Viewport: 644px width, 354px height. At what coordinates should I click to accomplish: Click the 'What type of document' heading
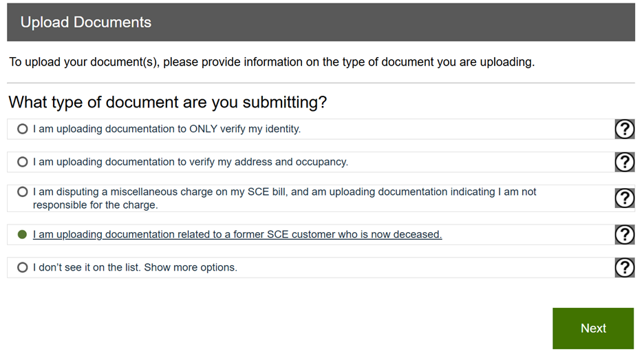(x=167, y=103)
